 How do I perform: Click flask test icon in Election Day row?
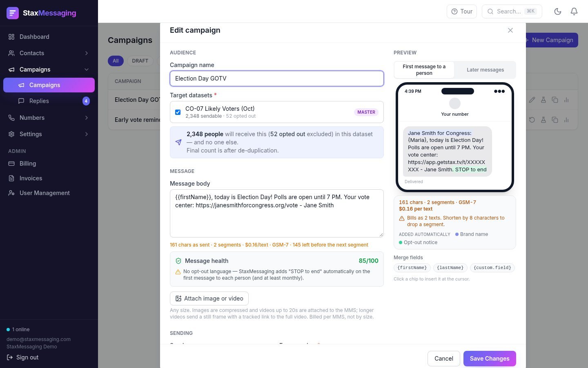543,100
